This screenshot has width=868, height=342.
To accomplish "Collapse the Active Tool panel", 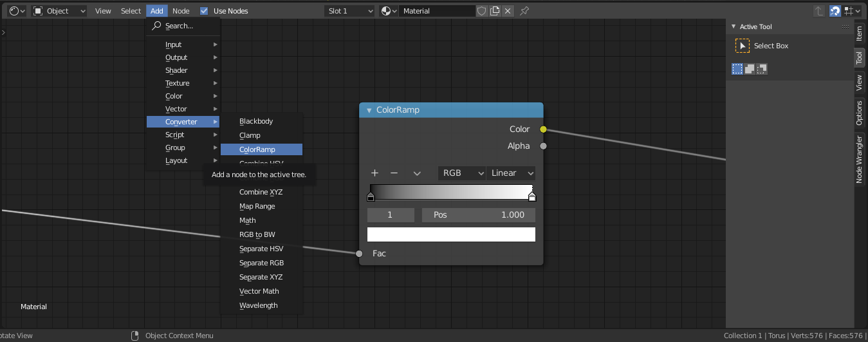I will (x=733, y=26).
